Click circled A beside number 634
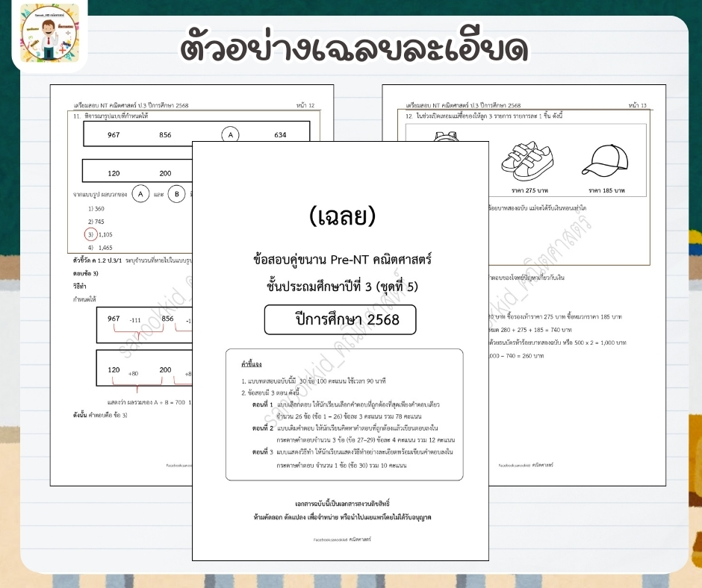 pos(231,134)
